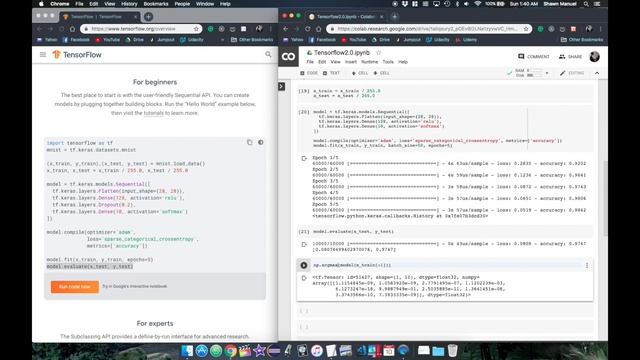Open Colab Tools menu
Viewport: 640px width, 360px height.
coord(388,62)
